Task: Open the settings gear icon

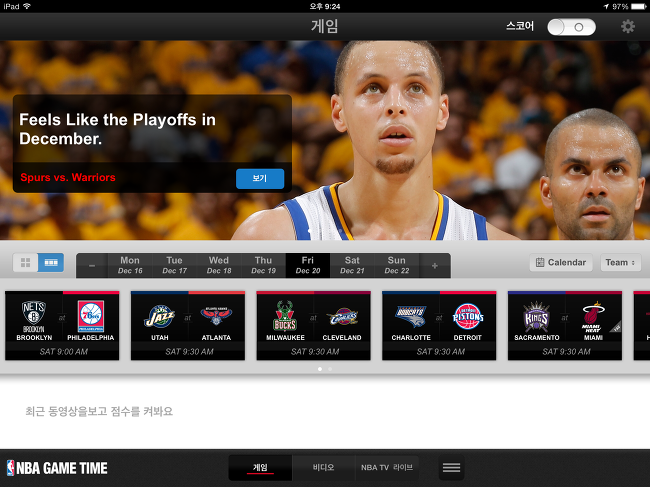Action: [628, 27]
